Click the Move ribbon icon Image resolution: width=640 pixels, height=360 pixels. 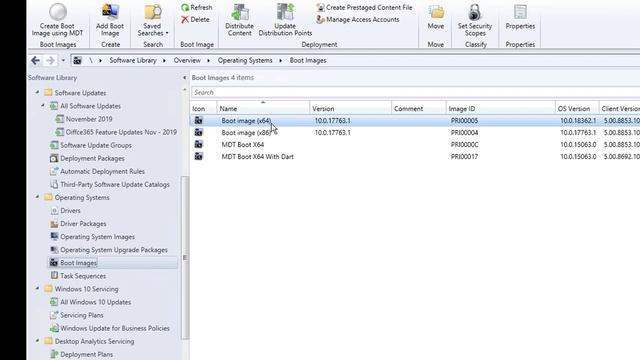436,13
